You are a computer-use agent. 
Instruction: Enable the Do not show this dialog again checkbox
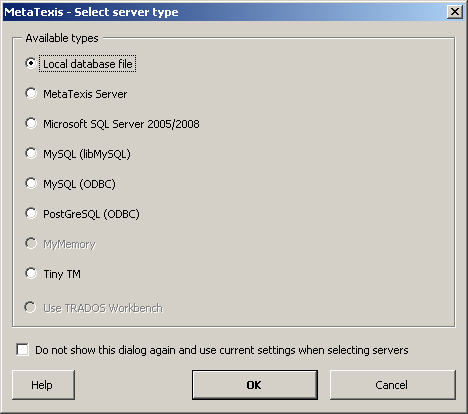(22, 350)
